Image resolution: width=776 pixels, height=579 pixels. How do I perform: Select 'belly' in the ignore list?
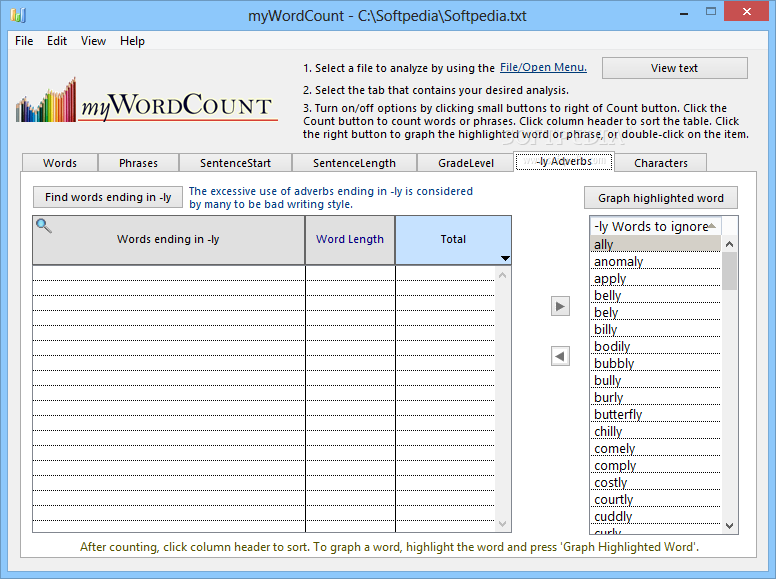(655, 295)
